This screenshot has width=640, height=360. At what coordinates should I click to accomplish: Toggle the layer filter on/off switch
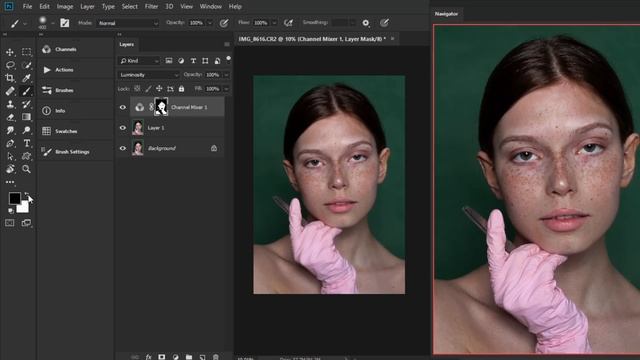(229, 59)
